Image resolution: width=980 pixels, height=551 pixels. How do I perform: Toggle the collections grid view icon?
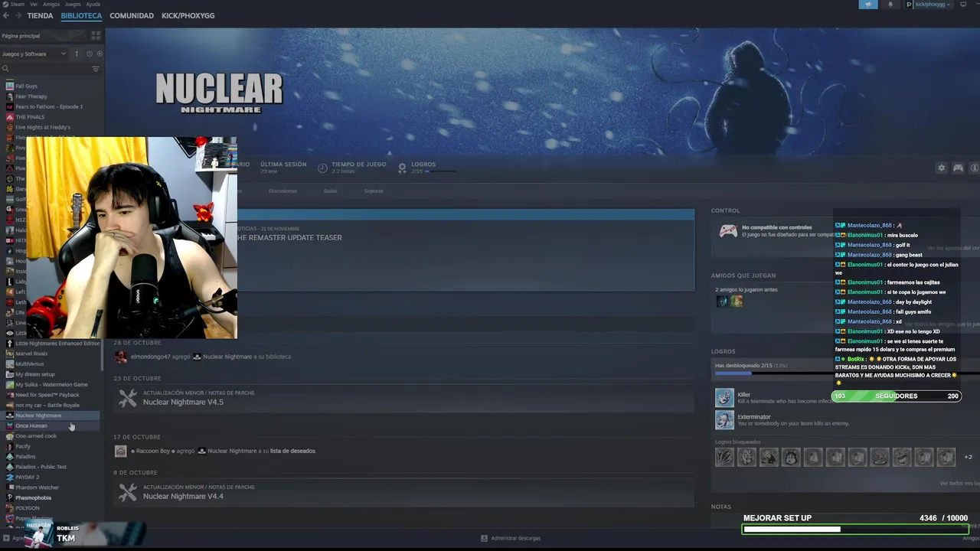coord(96,35)
